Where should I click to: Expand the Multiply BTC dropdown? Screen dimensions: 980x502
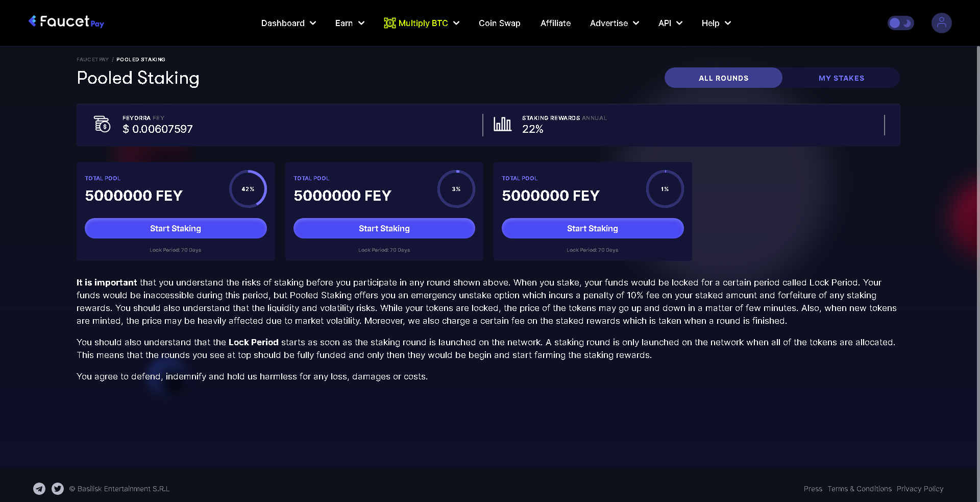tap(422, 23)
